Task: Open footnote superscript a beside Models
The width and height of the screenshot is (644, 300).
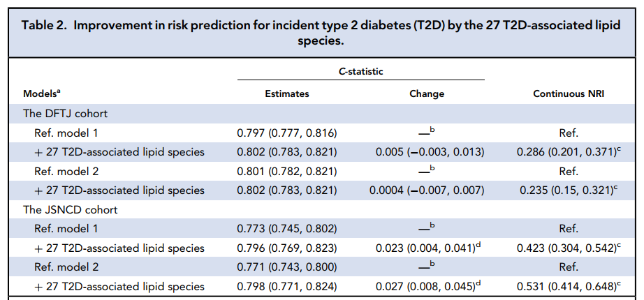Action: (61, 91)
